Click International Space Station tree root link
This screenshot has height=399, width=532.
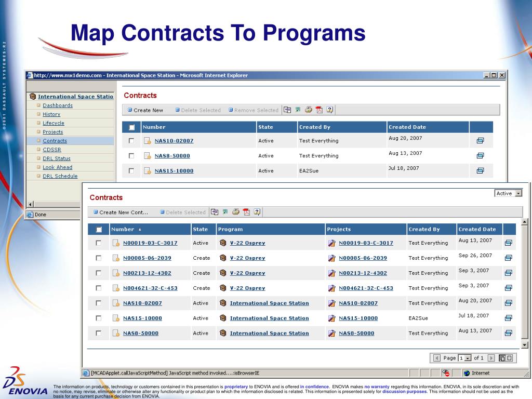[75, 96]
